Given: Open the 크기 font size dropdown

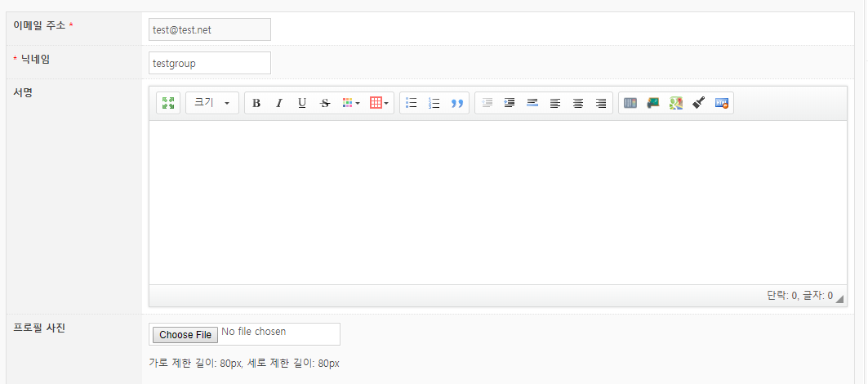Looking at the screenshot, I should 212,103.
